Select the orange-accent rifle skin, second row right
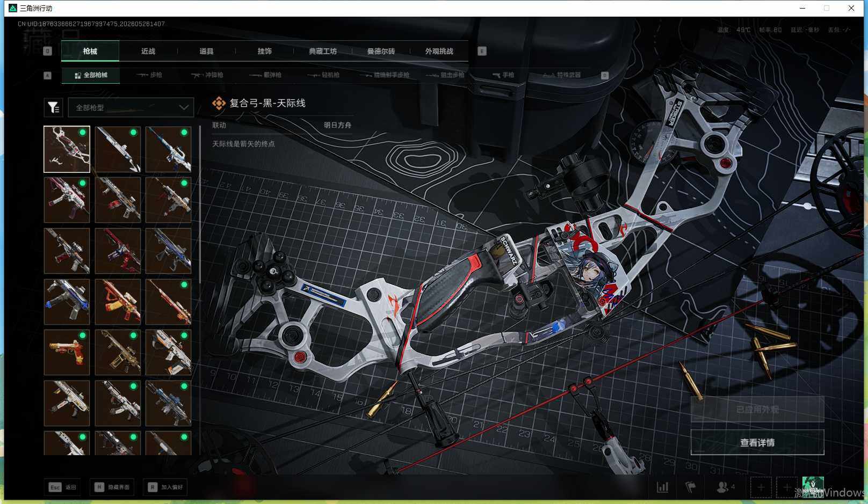The image size is (868, 504). (168, 200)
